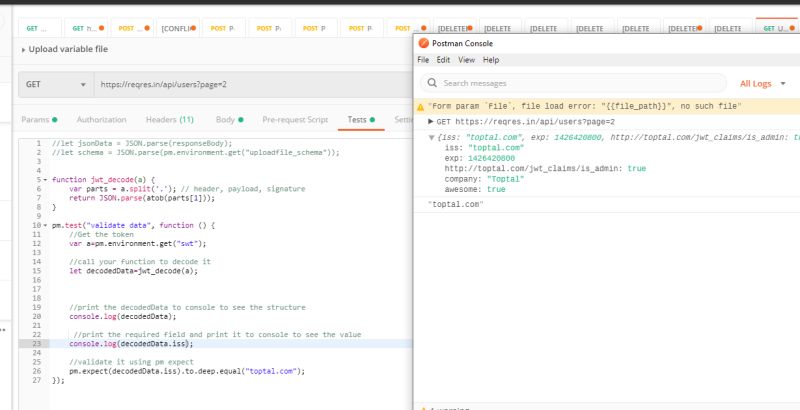Click line number 26 in the gutter
This screenshot has height=410, width=800.
click(x=36, y=371)
